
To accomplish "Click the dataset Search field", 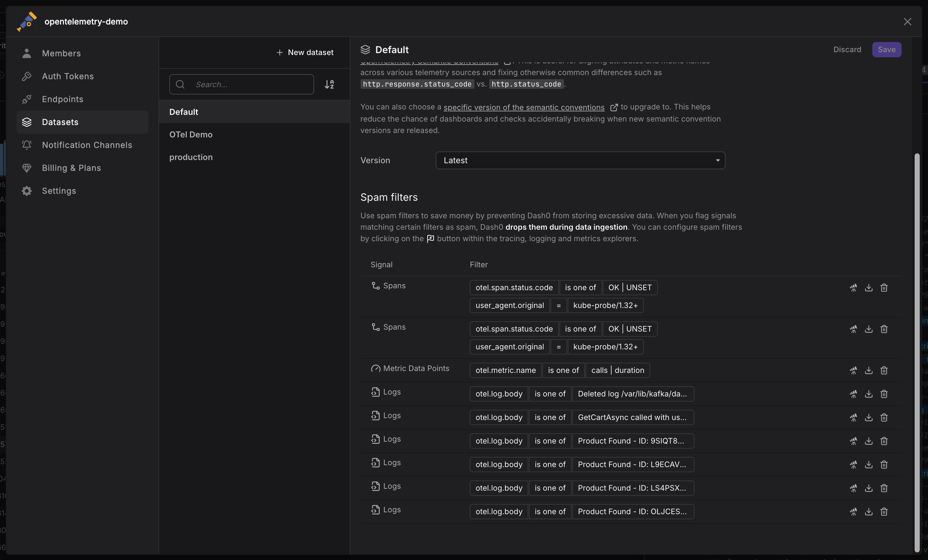I will (x=249, y=84).
